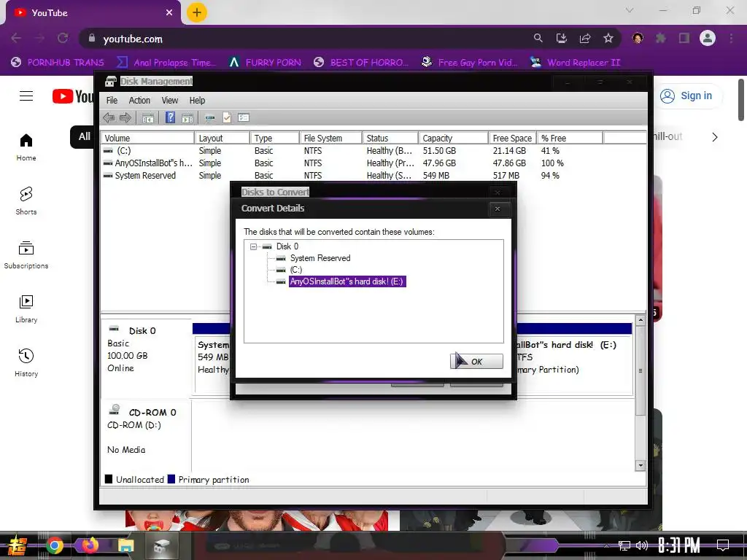Close the Convert Details dialog
Screen dimensions: 747x560
498,209
